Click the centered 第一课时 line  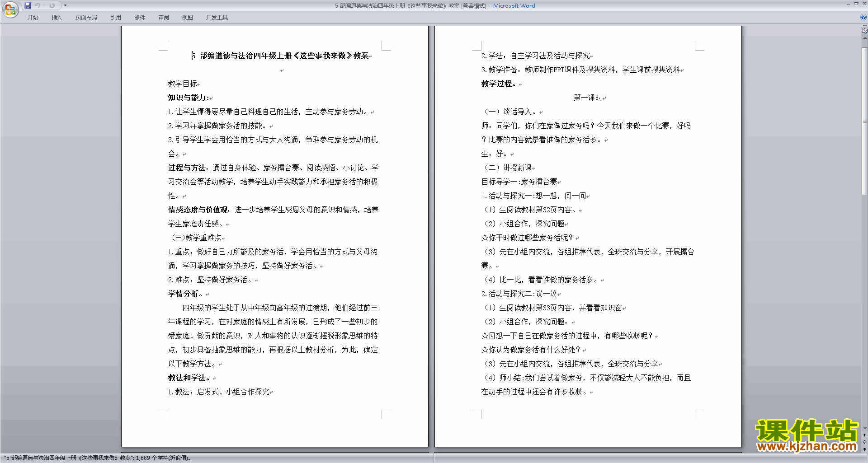[x=588, y=98]
